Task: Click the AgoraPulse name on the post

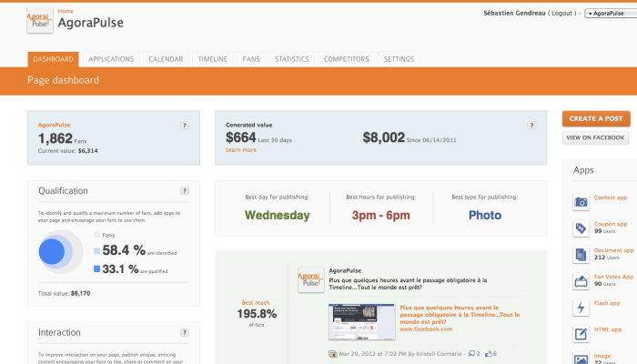Action: pyautogui.click(x=345, y=270)
